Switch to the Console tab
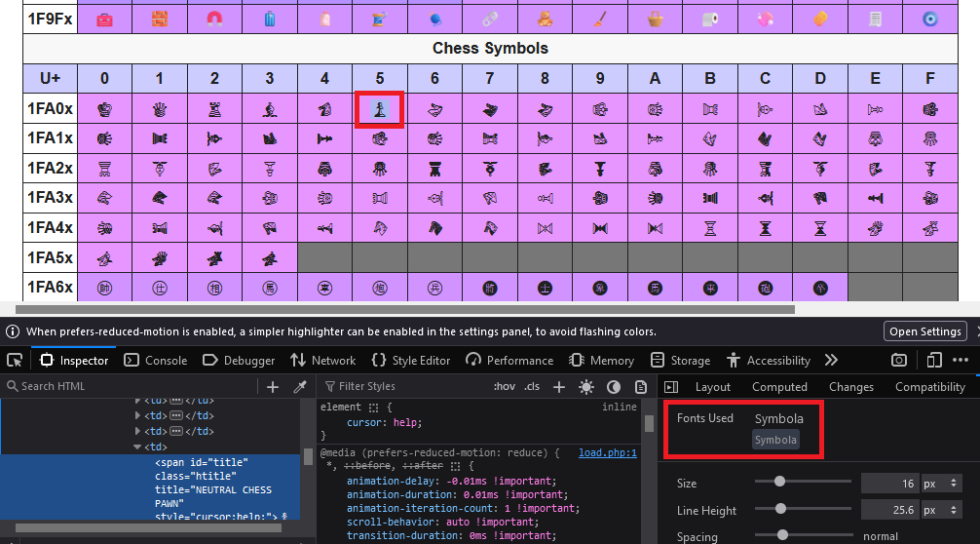 [156, 360]
